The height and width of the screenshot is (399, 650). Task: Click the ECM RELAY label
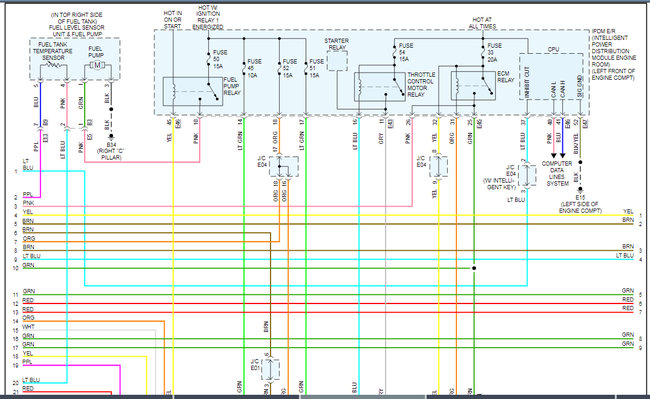(505, 77)
